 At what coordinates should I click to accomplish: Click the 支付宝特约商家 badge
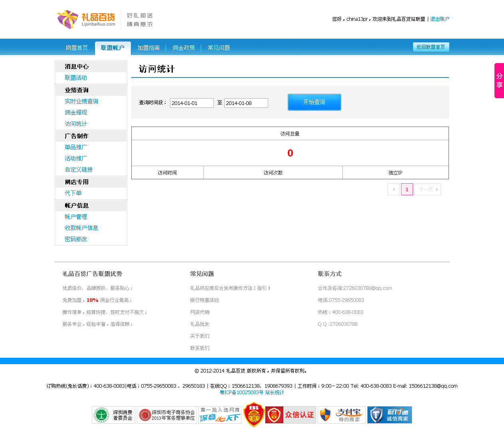tap(341, 415)
